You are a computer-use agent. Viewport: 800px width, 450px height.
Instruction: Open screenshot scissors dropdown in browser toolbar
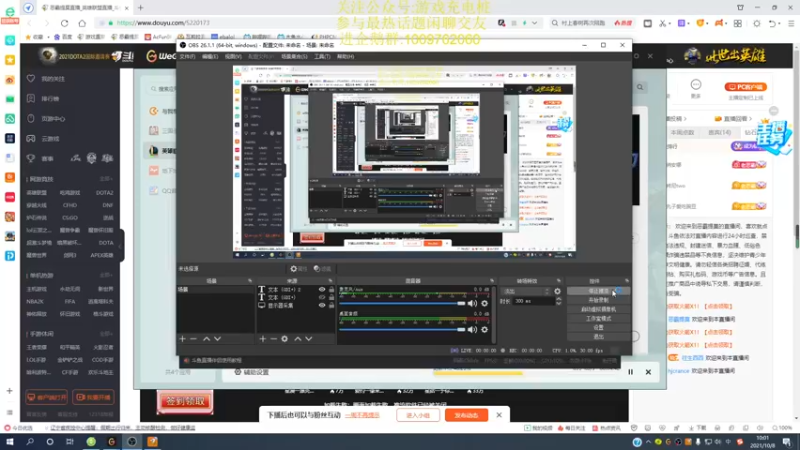[x=669, y=23]
